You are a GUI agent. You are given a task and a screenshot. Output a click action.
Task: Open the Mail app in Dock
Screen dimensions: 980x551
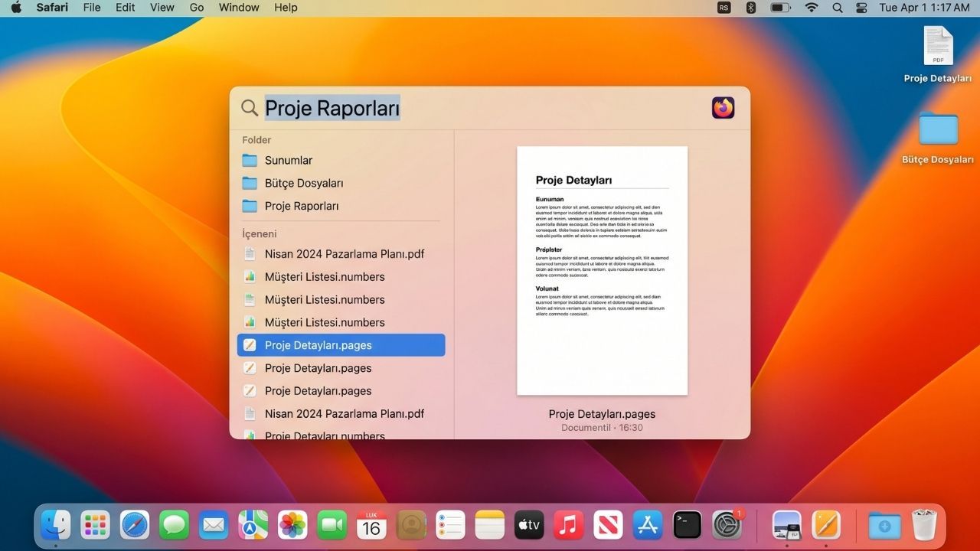(x=214, y=525)
